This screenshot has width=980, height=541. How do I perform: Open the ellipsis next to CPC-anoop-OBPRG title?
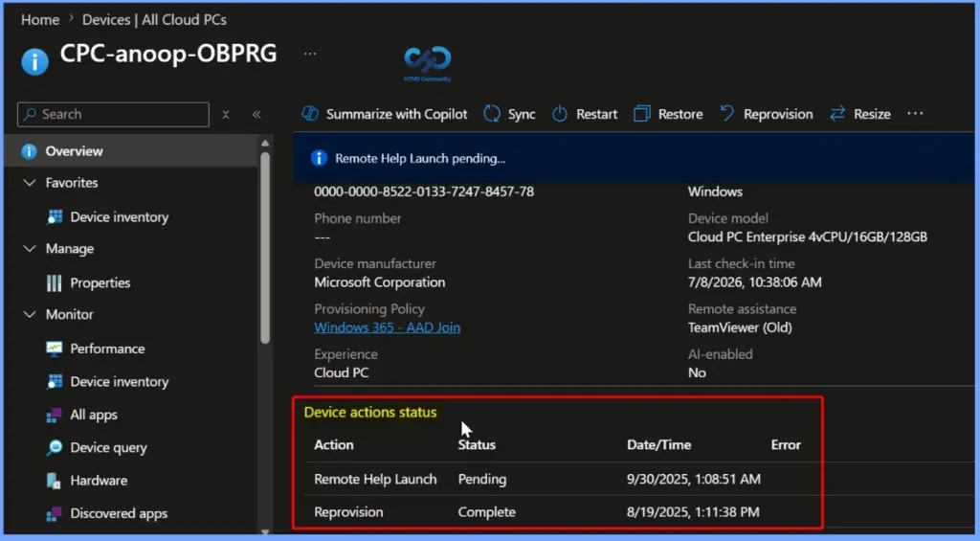(x=310, y=54)
